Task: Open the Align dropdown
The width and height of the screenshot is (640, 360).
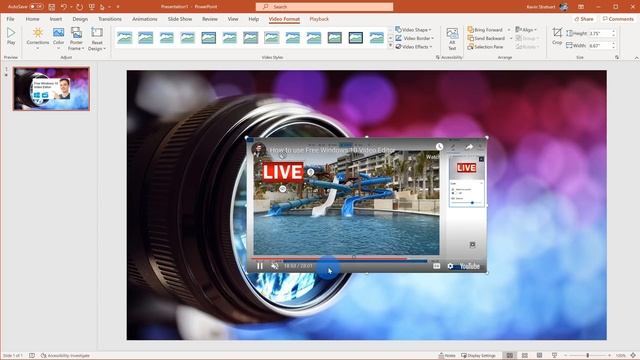Action: point(526,30)
